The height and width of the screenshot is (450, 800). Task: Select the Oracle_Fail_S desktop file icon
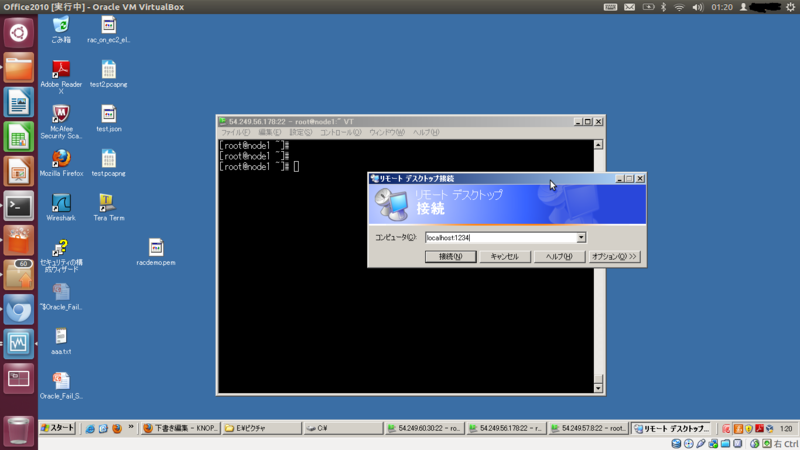click(61, 386)
